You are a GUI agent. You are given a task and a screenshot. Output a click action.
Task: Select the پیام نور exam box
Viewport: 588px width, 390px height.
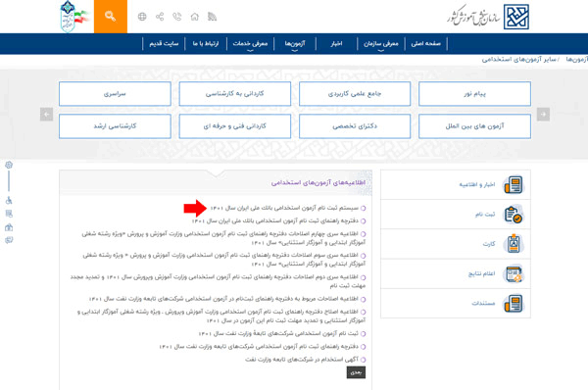coord(474,94)
